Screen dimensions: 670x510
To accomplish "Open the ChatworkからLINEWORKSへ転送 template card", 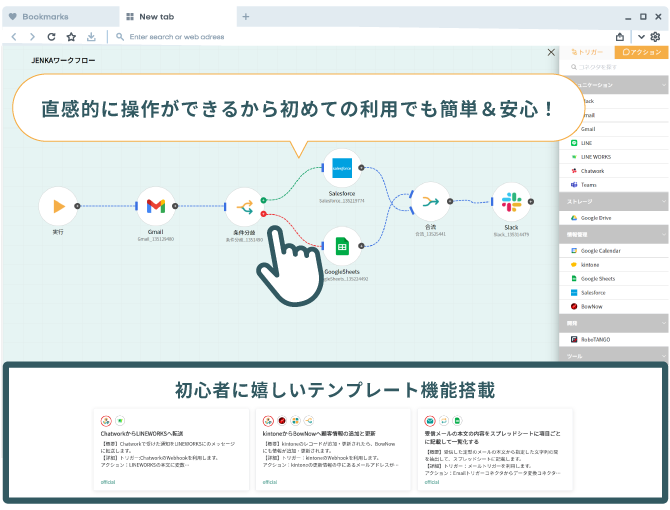I will coord(171,449).
